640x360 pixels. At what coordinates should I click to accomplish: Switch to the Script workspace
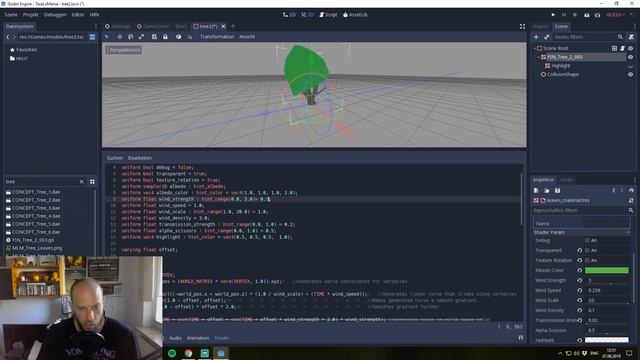[x=328, y=15]
